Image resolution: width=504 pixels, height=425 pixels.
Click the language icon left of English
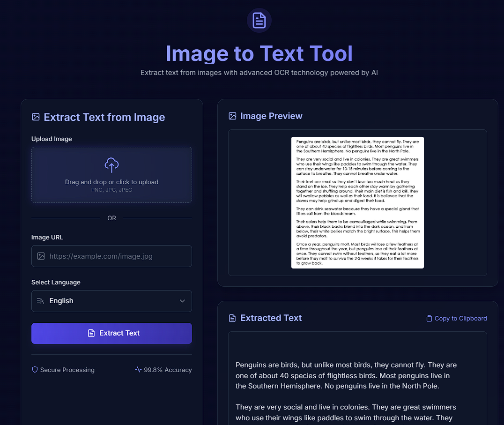(x=40, y=301)
